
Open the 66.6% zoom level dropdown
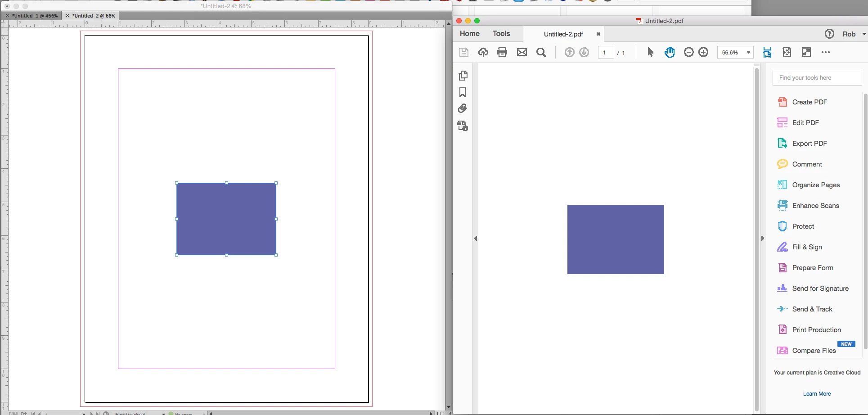735,52
